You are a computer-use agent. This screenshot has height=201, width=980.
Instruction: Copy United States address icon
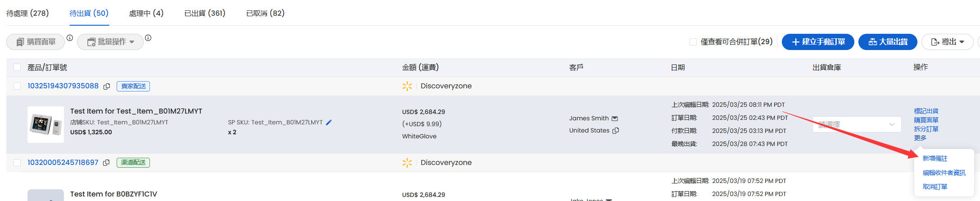point(616,131)
